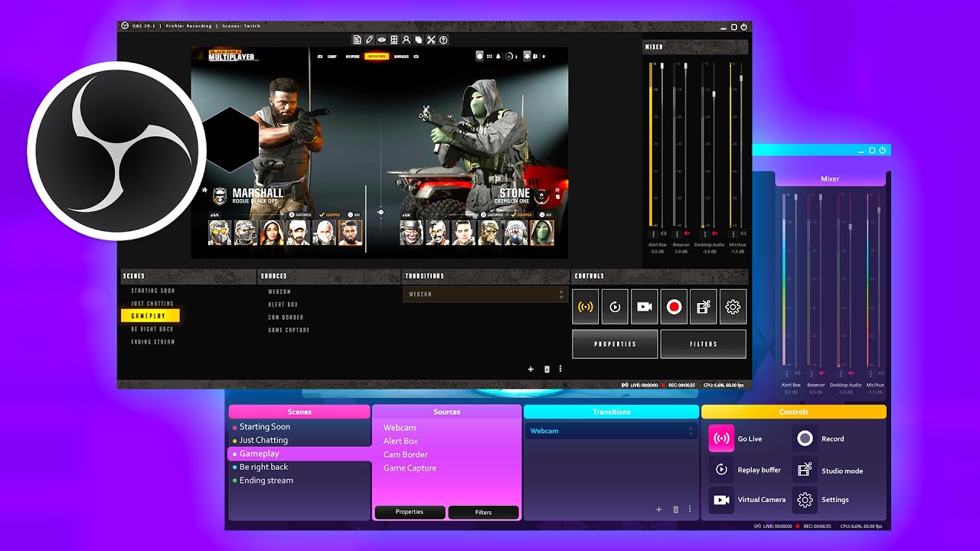Start the replay buffer in dark theme Controls
Viewport: 980px width, 551px height.
tap(615, 307)
